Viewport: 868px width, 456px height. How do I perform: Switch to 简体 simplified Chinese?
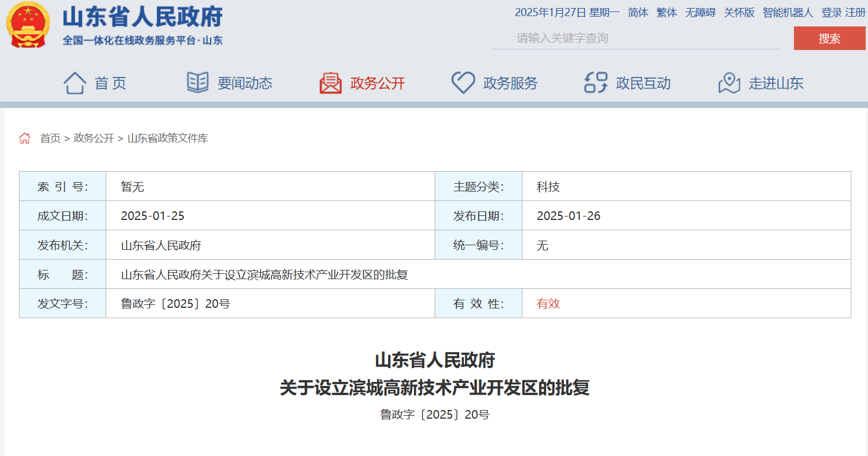[638, 12]
